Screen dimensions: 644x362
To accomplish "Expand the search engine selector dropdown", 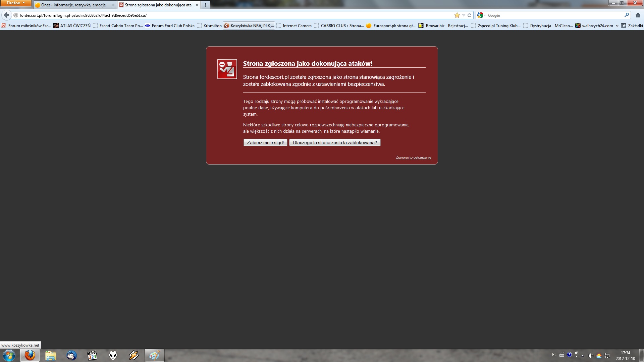I will (x=482, y=15).
